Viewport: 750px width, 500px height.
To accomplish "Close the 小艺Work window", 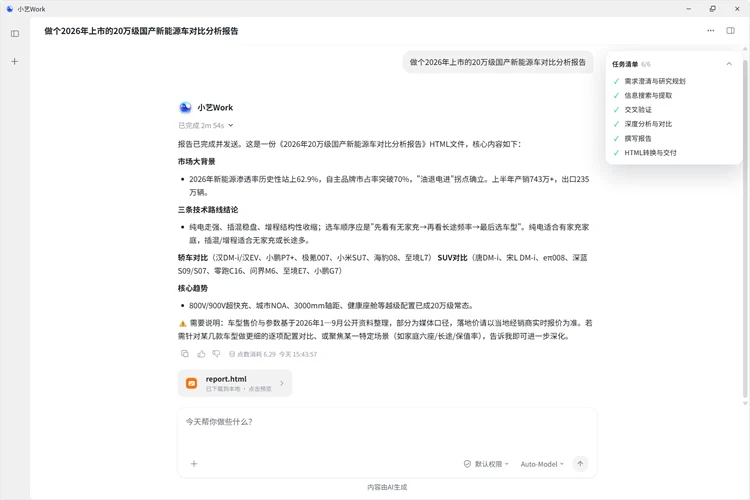I will (737, 9).
